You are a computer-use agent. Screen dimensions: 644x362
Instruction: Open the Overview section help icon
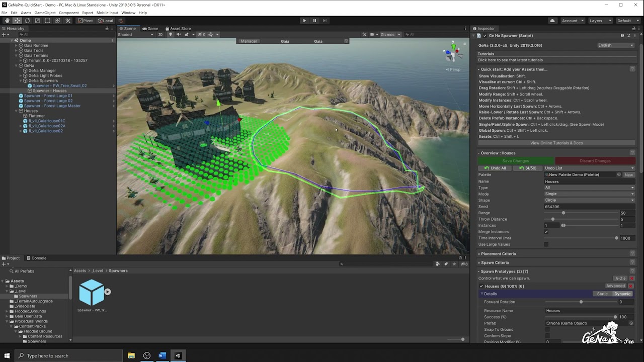632,153
